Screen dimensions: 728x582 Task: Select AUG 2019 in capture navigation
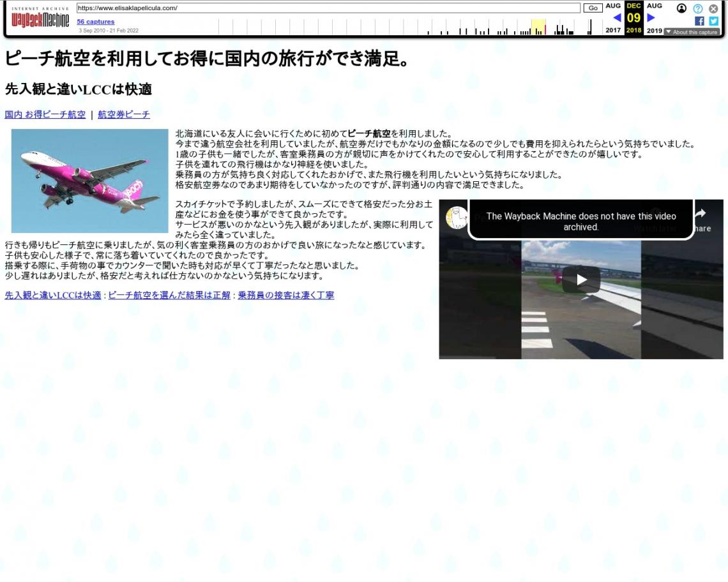(655, 18)
